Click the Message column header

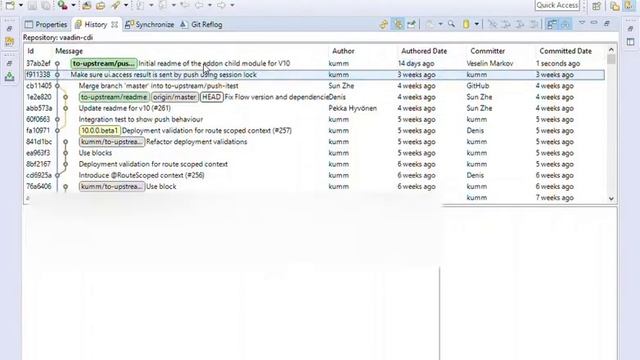(69, 51)
